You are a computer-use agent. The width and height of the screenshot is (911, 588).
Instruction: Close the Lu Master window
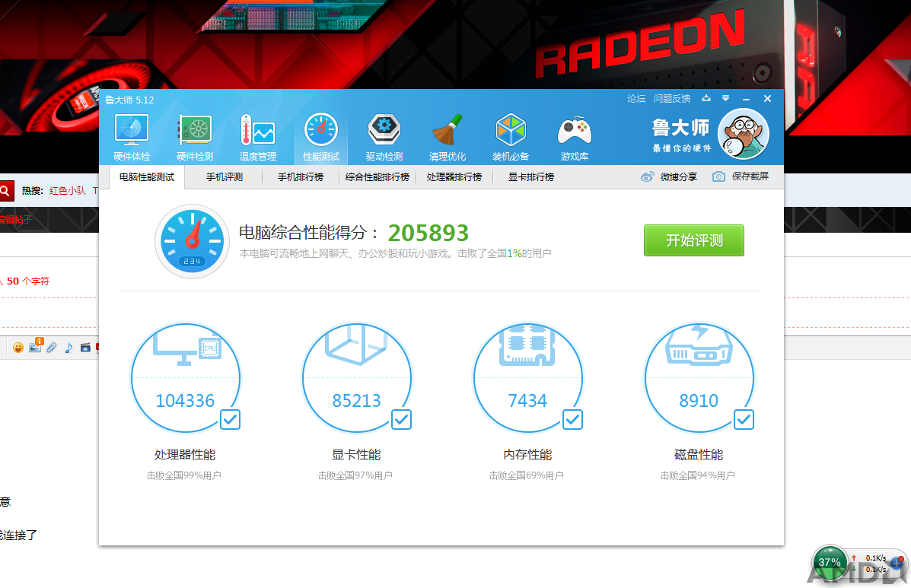click(x=767, y=99)
